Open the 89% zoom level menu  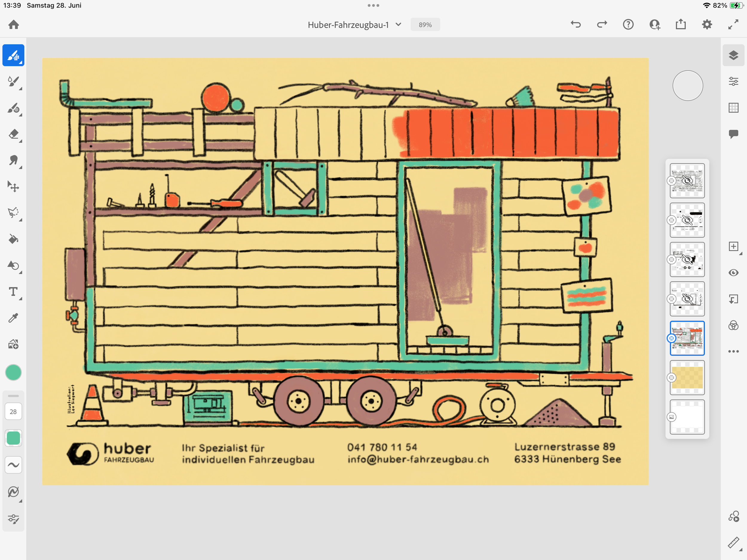pyautogui.click(x=425, y=25)
